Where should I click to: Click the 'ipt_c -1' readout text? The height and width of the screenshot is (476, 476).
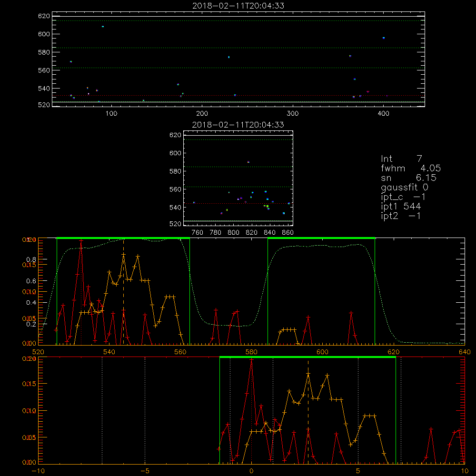point(403,197)
